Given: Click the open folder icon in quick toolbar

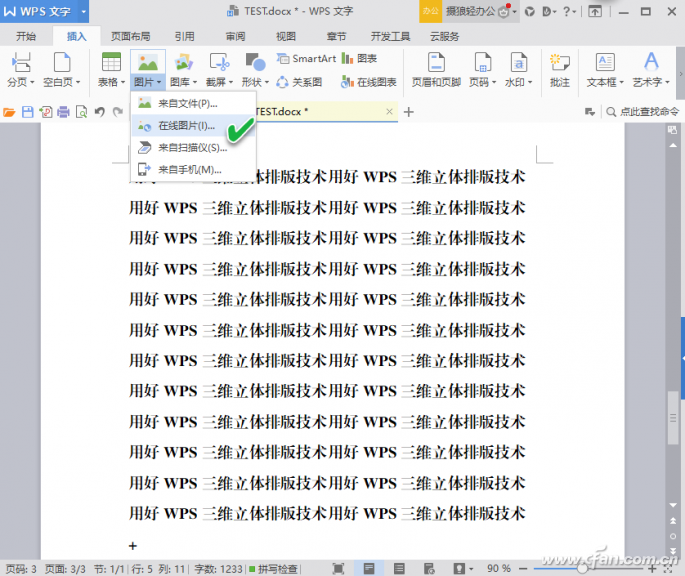Looking at the screenshot, I should click(x=9, y=112).
